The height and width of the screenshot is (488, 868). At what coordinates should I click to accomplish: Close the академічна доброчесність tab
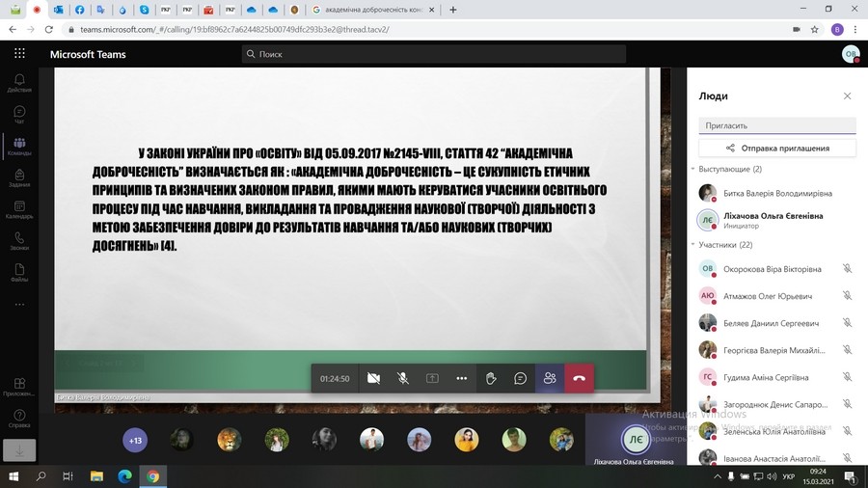click(432, 10)
